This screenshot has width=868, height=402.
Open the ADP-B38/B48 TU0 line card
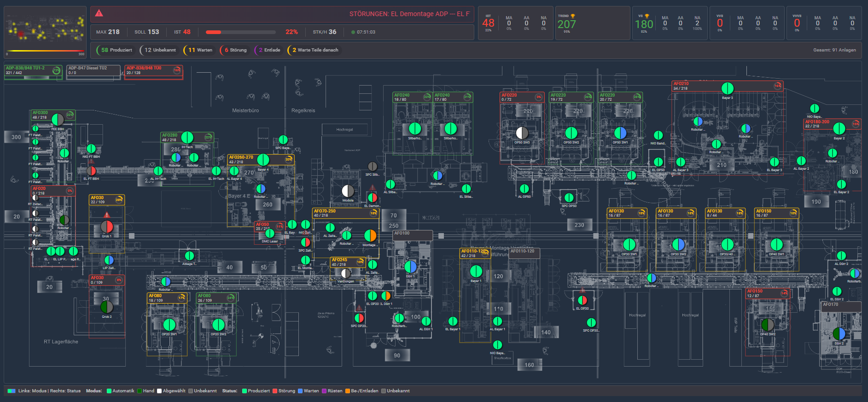point(154,72)
